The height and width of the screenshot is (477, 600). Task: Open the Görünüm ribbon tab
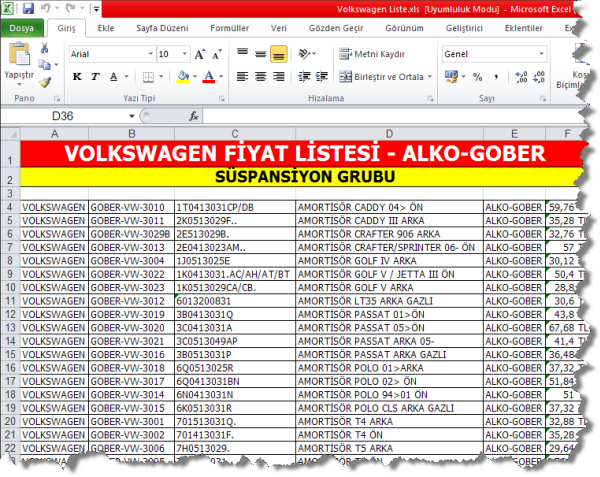click(x=404, y=28)
